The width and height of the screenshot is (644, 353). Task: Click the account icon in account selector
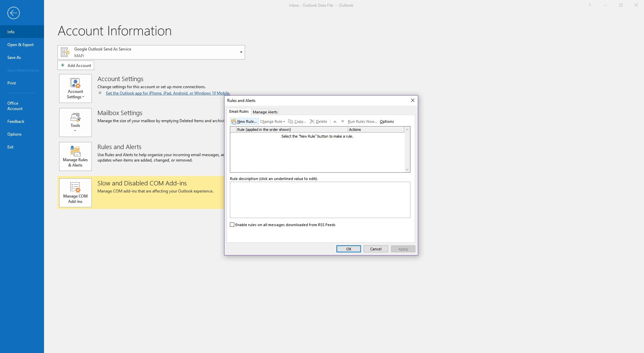pos(65,52)
